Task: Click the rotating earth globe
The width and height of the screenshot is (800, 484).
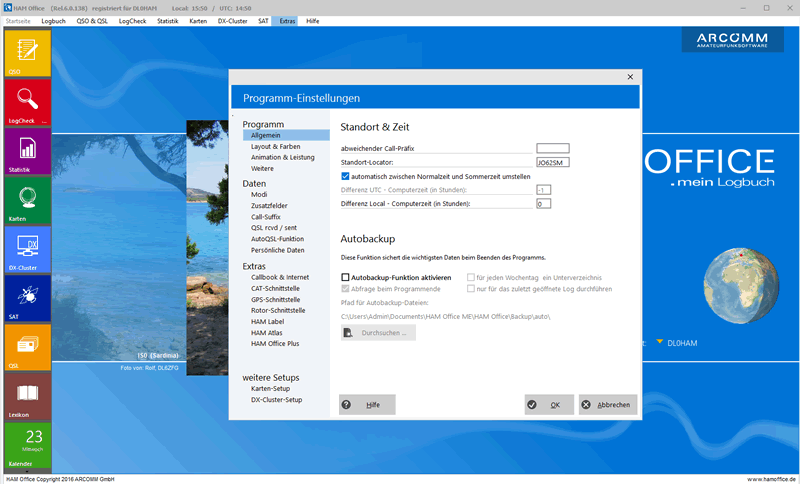Action: point(741,286)
